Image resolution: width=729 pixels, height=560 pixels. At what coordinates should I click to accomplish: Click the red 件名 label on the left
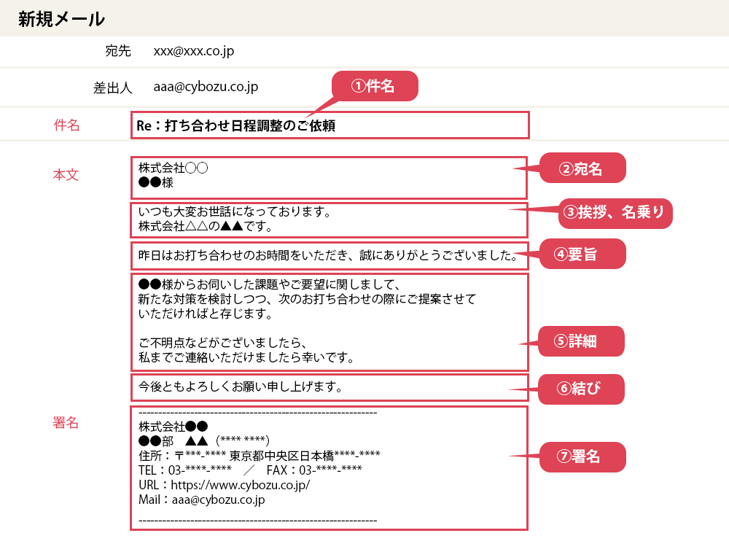[x=66, y=125]
